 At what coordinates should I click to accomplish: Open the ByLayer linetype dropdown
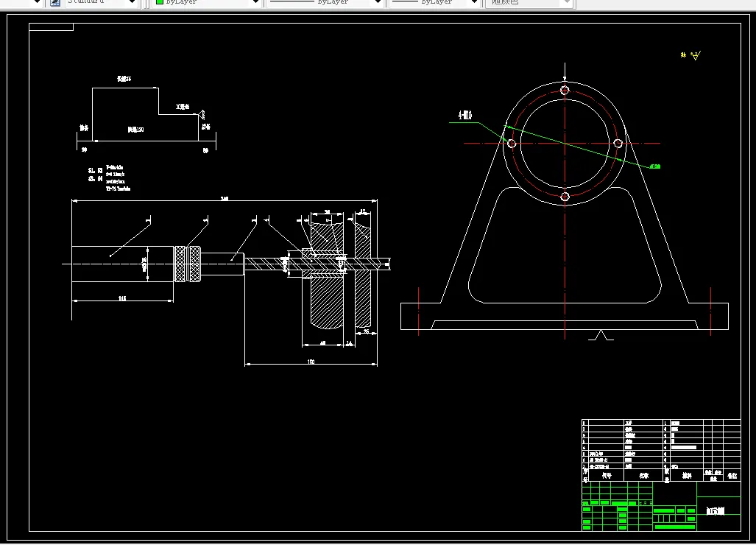326,3
